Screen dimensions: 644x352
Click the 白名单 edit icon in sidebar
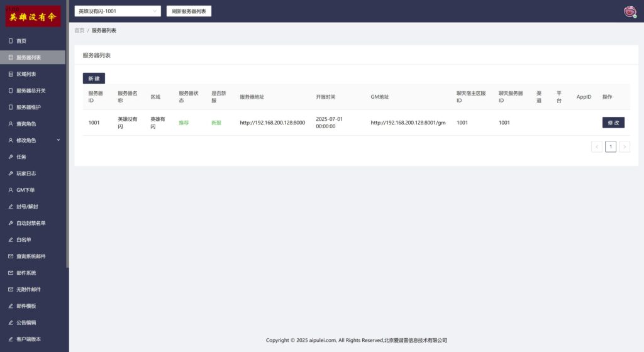point(10,240)
